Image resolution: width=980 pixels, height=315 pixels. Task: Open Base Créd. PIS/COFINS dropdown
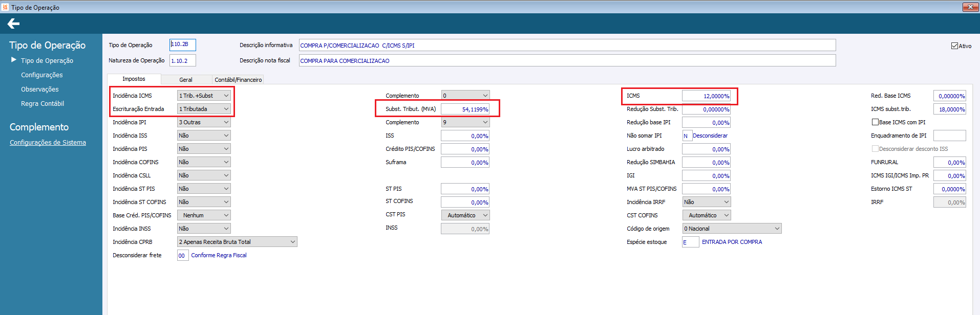coord(204,215)
